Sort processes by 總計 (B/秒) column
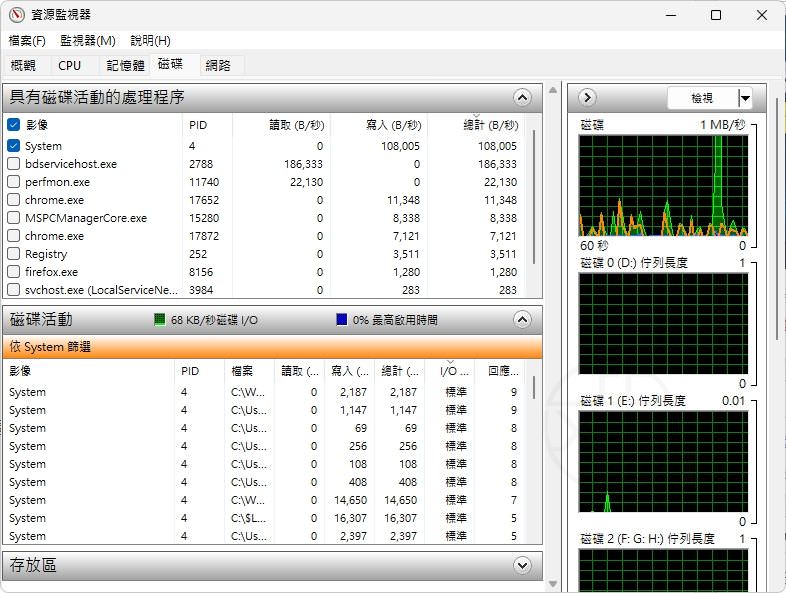Image resolution: width=786 pixels, height=593 pixels. (476, 125)
